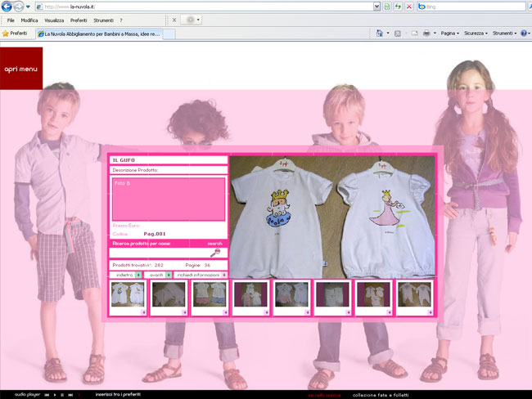Click the RSS feeds icon in the command bar
The width and height of the screenshot is (532, 399).
pos(398,34)
